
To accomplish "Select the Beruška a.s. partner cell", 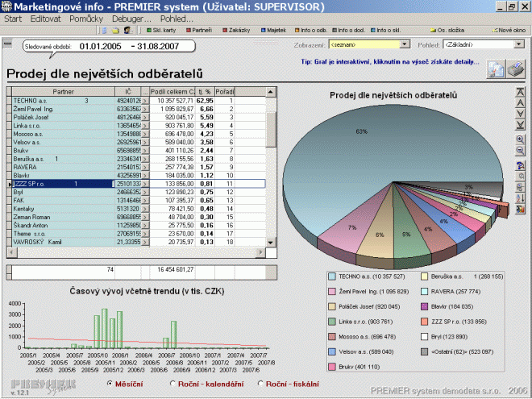I will coord(64,159).
